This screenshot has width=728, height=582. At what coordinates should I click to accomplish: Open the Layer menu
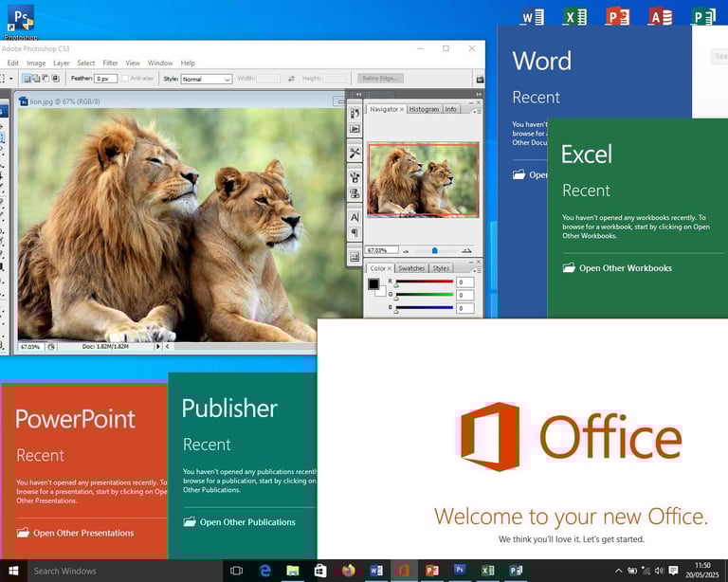click(62, 63)
